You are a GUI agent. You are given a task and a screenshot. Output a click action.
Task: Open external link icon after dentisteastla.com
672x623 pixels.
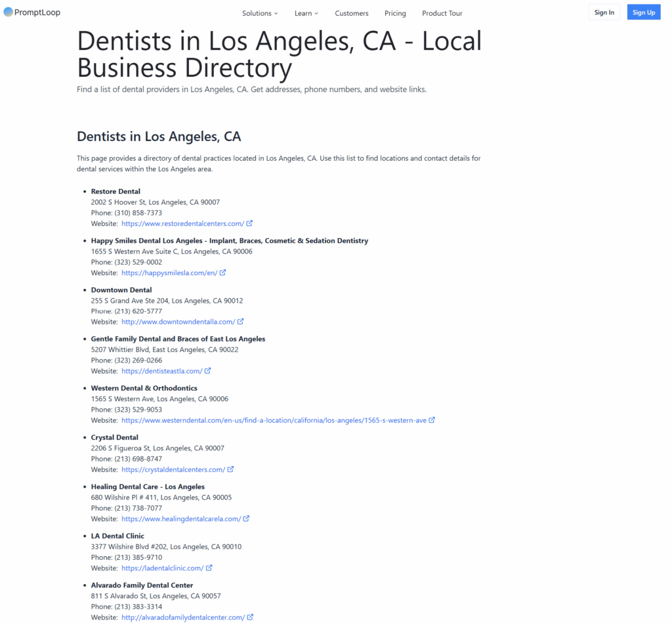click(208, 371)
